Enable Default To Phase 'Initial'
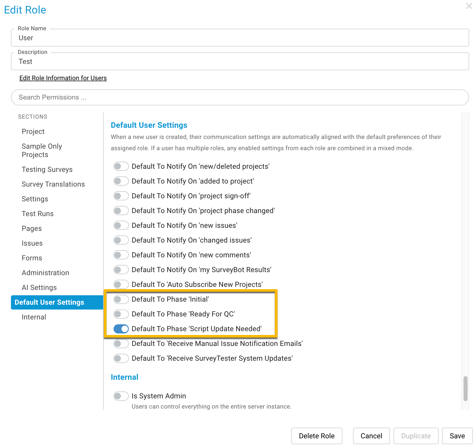This screenshot has width=476, height=448. click(x=121, y=299)
